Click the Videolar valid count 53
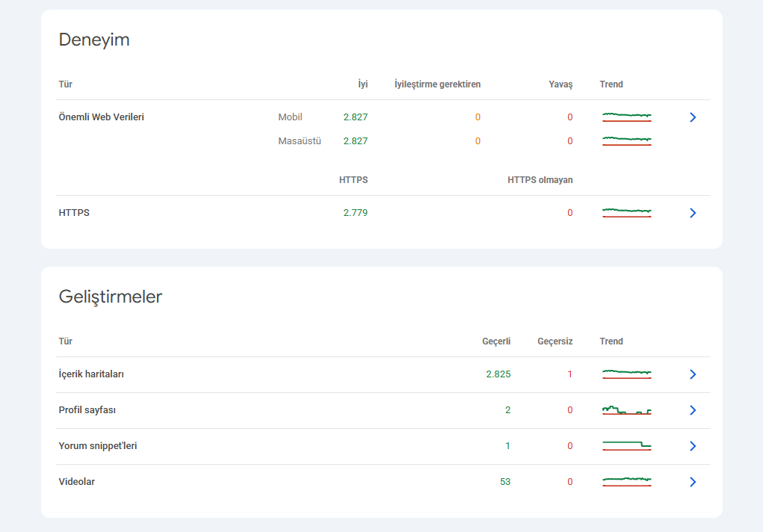This screenshot has width=763, height=532. (505, 481)
